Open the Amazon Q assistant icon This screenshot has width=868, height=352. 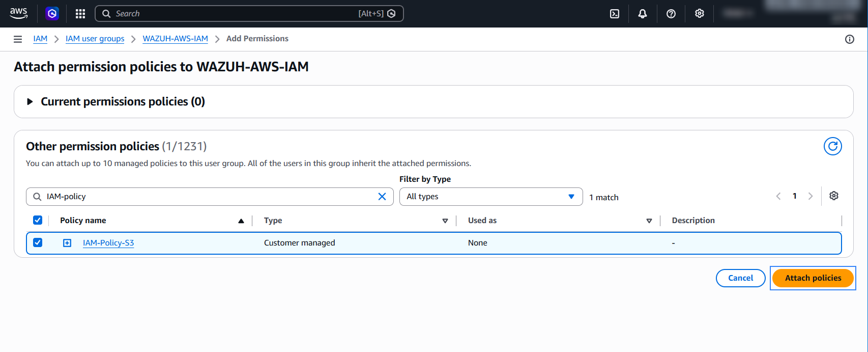(52, 14)
